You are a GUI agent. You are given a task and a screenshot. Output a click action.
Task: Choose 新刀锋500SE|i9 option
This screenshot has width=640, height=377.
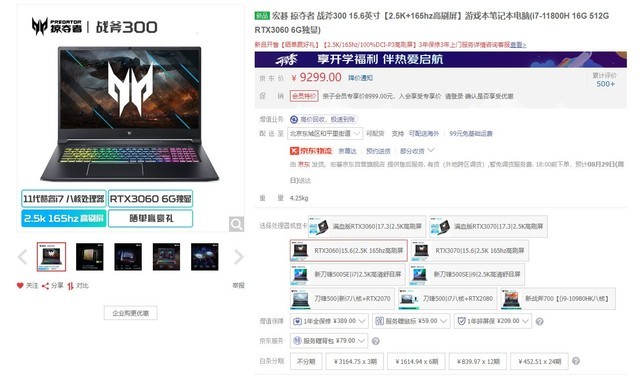coord(467,275)
